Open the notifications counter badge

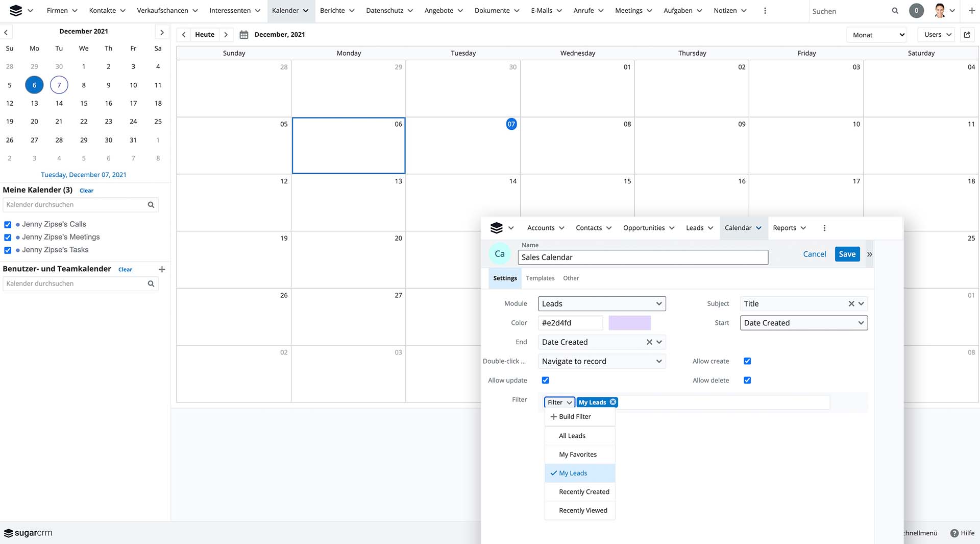916,11
